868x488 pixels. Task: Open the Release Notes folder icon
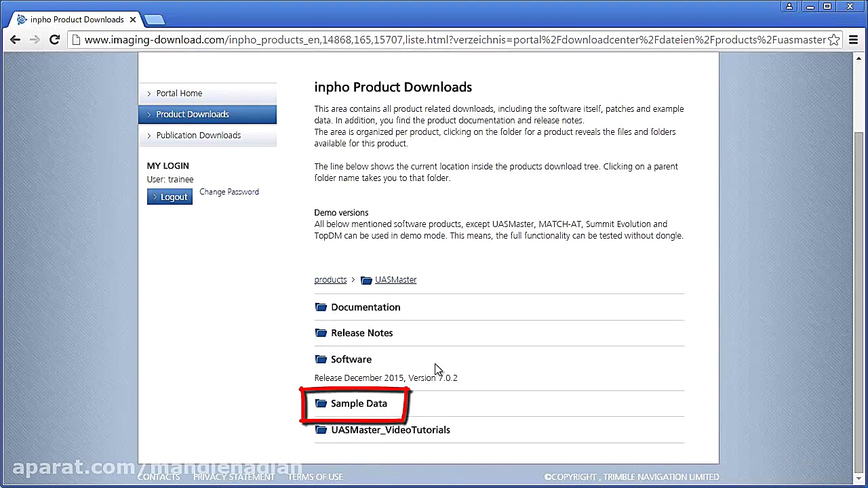[x=321, y=333]
